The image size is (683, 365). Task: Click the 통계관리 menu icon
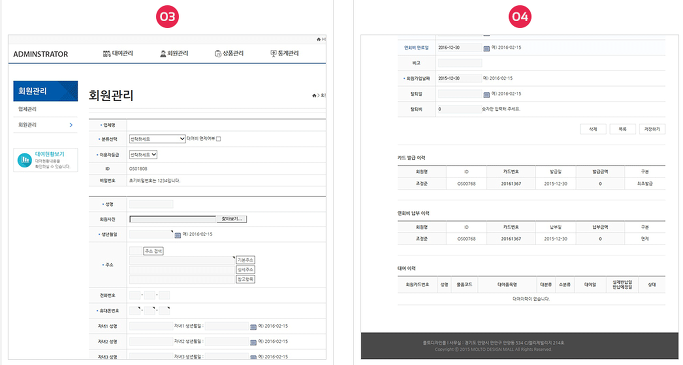pos(273,54)
